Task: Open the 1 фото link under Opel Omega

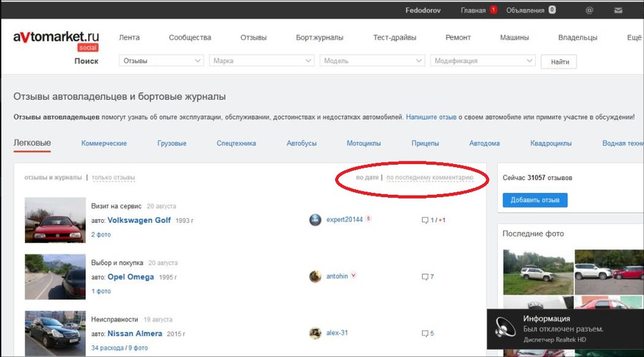Action: point(100,291)
